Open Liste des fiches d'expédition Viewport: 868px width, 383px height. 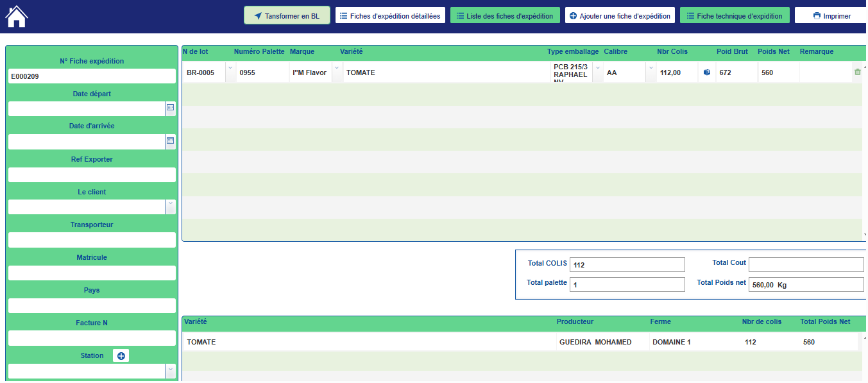pyautogui.click(x=505, y=16)
